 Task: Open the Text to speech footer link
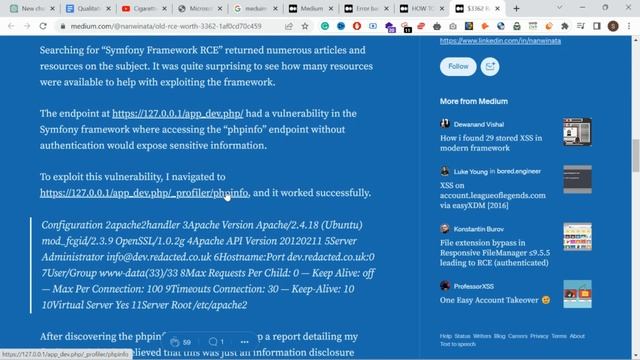click(458, 344)
